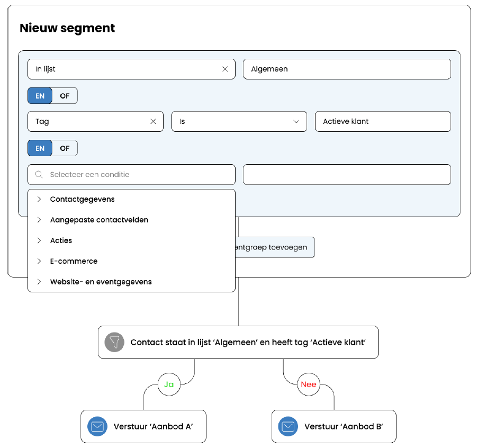
Task: Select the 'Ja' branch circle
Action: tap(168, 384)
